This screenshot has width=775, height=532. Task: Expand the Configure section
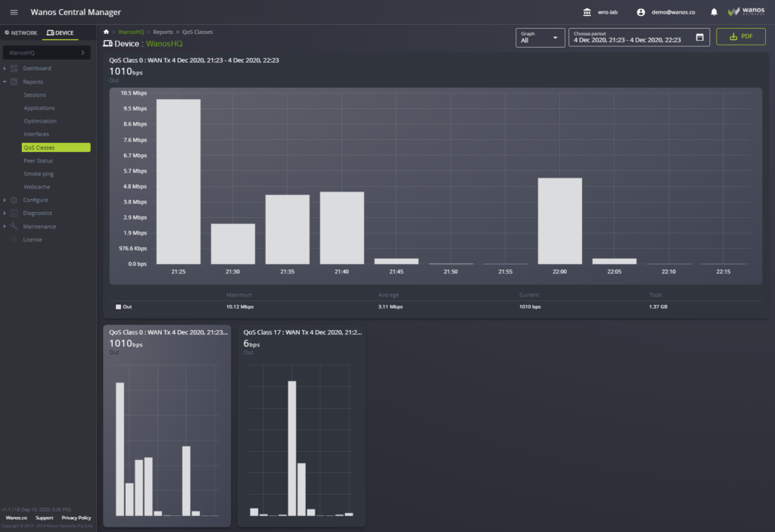(13, 200)
